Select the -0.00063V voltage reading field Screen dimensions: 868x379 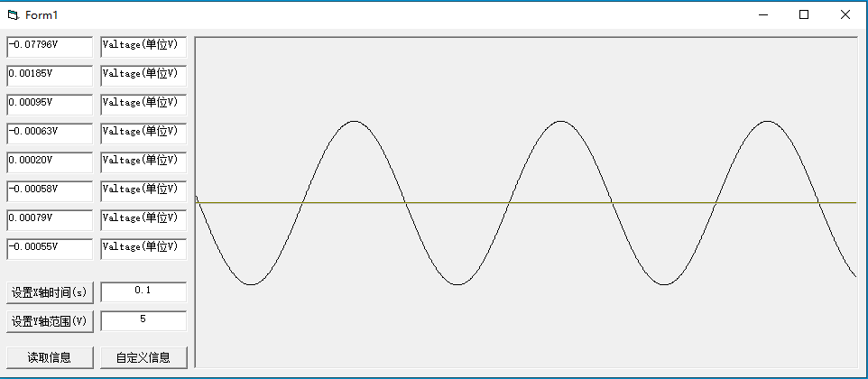click(50, 133)
